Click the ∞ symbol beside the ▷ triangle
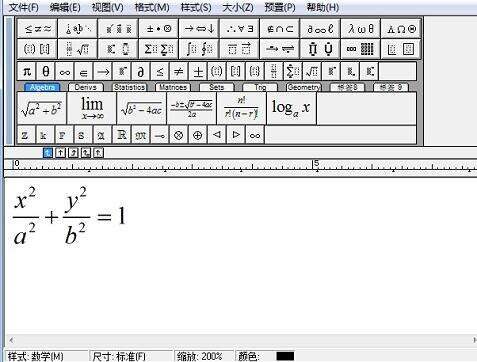The width and height of the screenshot is (477, 362). pos(255,135)
